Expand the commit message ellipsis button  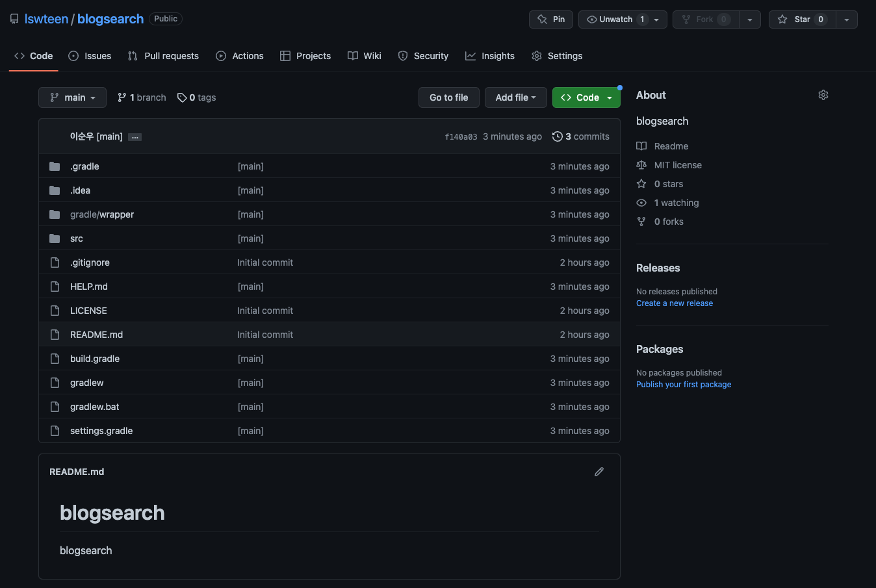coord(135,137)
